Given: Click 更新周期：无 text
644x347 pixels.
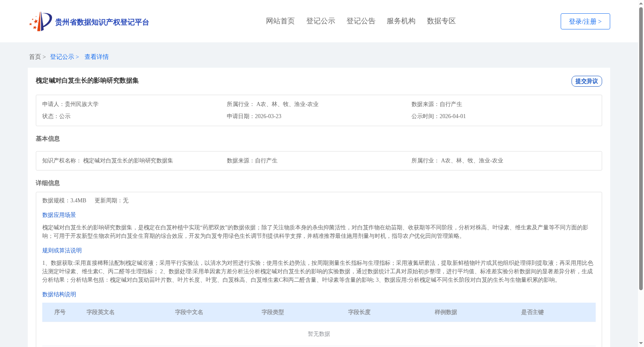Looking at the screenshot, I should tap(111, 200).
